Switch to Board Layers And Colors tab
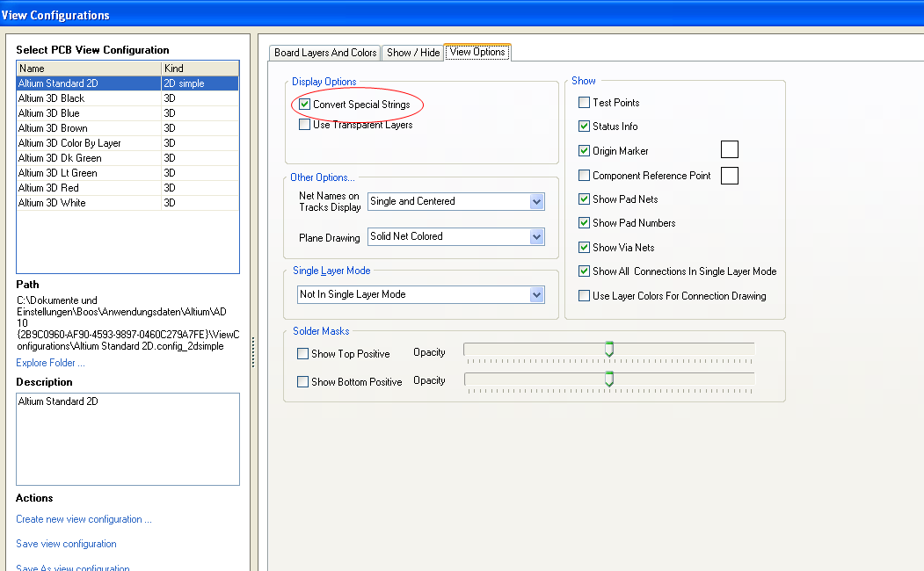The image size is (924, 571). pyautogui.click(x=325, y=53)
